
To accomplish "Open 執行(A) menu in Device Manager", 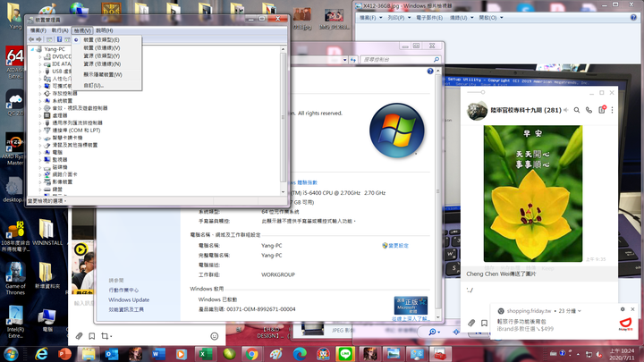I will click(60, 30).
